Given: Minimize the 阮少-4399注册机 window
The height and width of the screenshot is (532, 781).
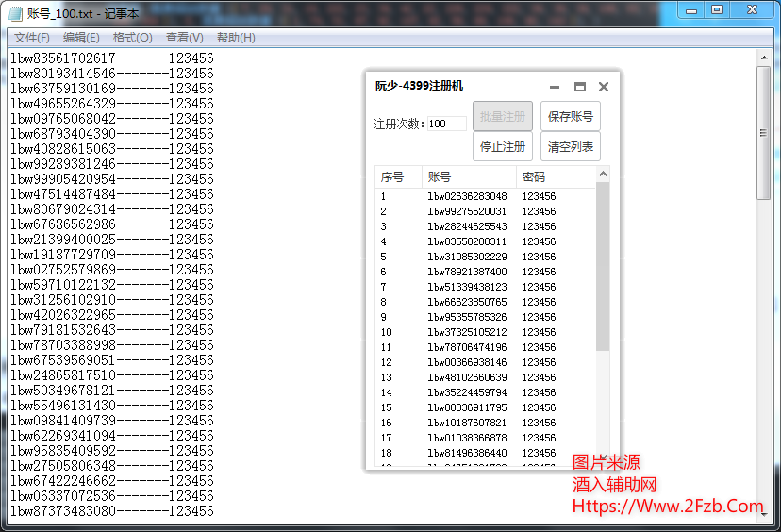Looking at the screenshot, I should point(555,87).
